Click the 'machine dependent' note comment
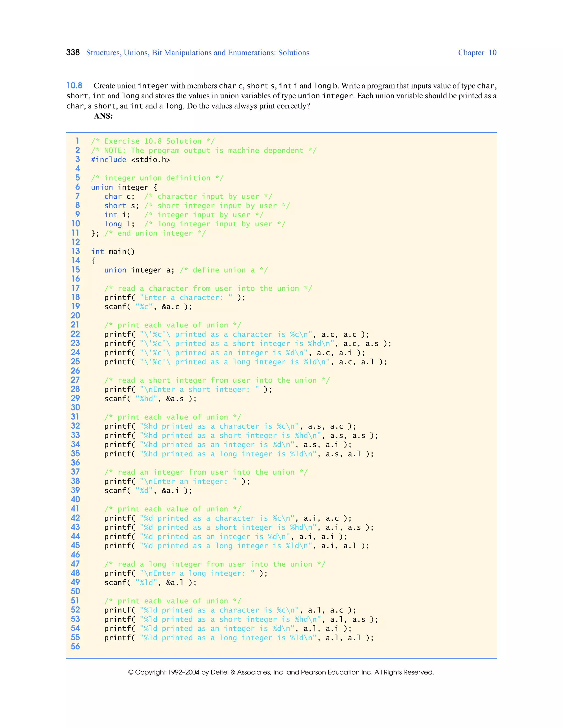The width and height of the screenshot is (563, 728). (x=204, y=150)
